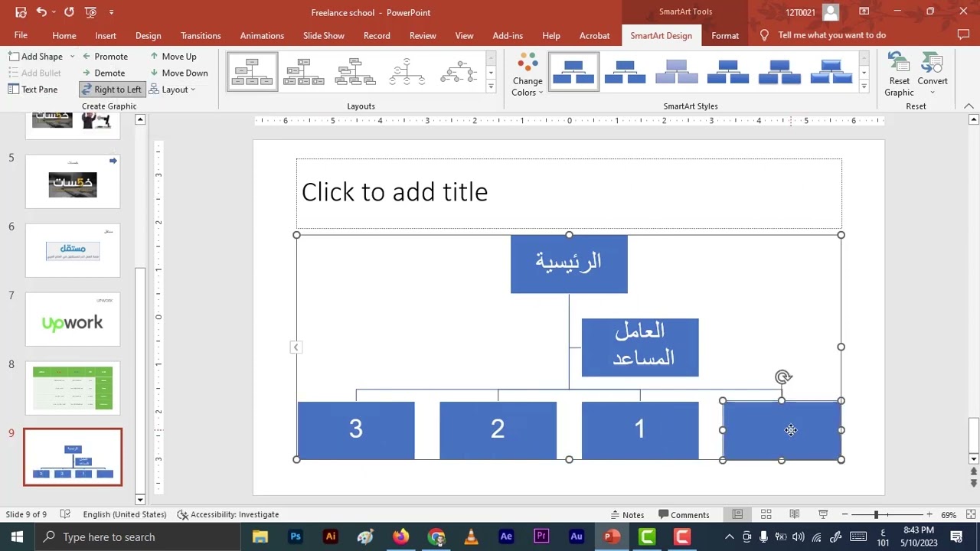Select the SmartArt box labeled 2
Screen dimensions: 980x551
(498, 430)
